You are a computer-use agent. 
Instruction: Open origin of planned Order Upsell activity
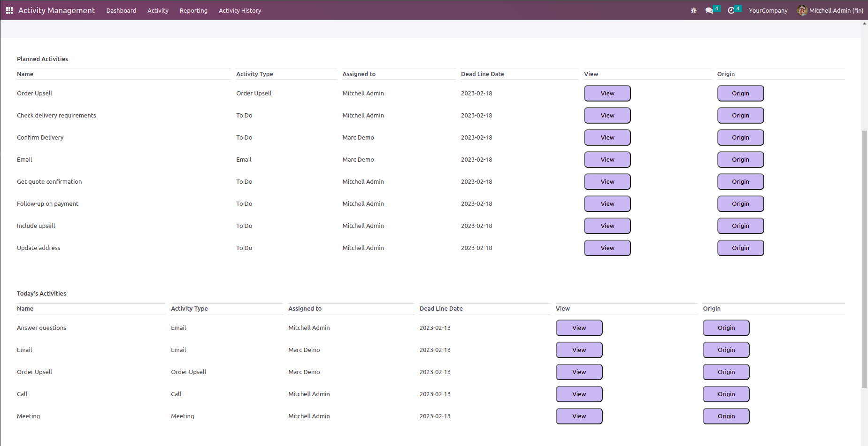tap(740, 93)
